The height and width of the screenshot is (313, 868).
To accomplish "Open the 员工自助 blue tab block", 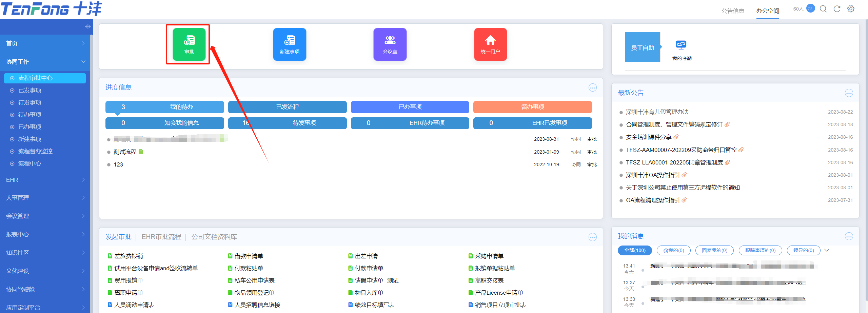I will (643, 47).
